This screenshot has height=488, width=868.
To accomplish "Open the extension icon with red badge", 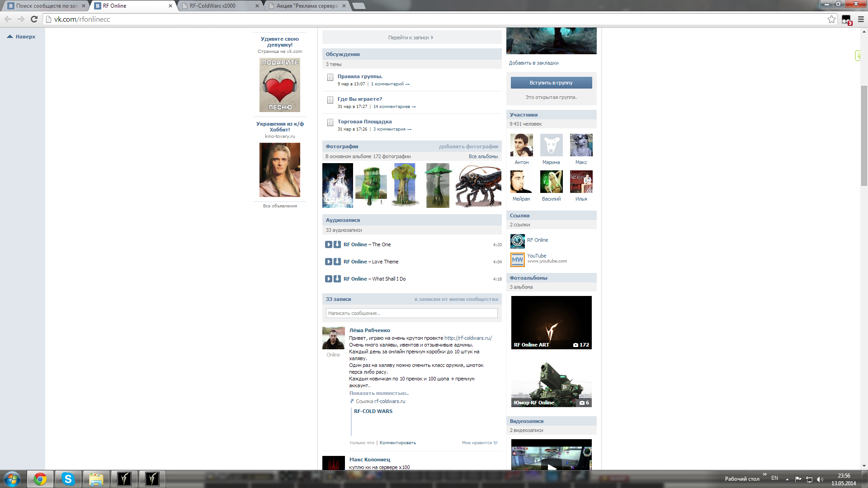I will pyautogui.click(x=846, y=20).
